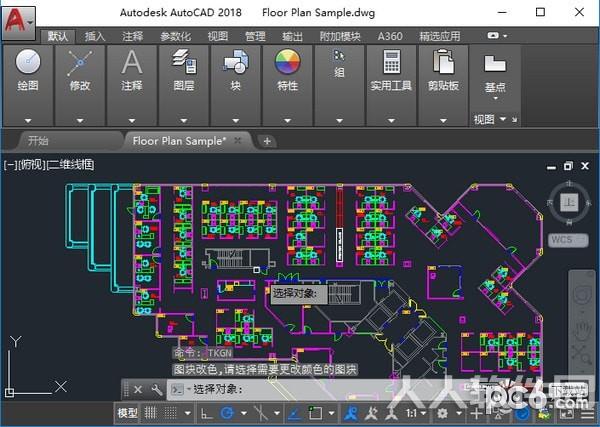Screen dimensions: 600x427
Task: Open the 绘图 (Draw) panel icon
Action: coord(28,62)
